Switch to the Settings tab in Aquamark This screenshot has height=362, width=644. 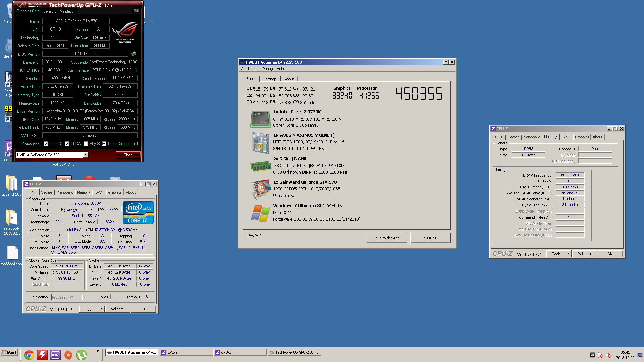coord(270,79)
